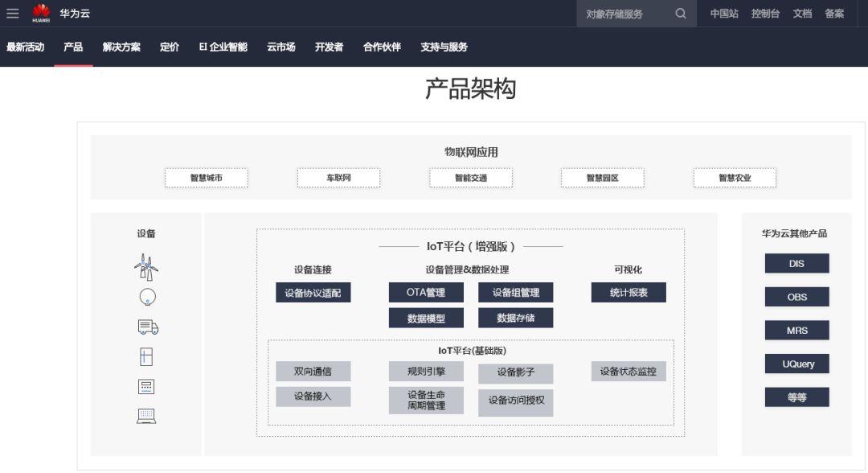Click the 车联网 application box
Screen dimensions: 868x473
coord(339,178)
